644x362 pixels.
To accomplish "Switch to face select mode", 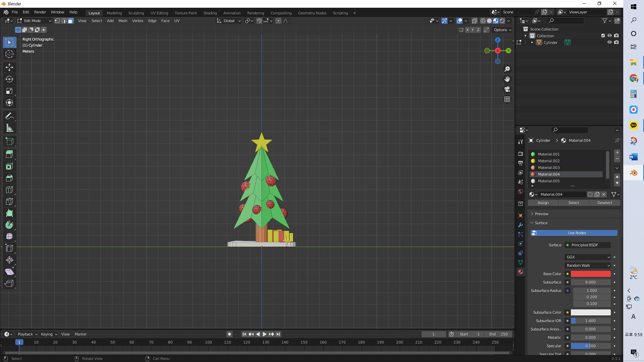I will point(70,21).
